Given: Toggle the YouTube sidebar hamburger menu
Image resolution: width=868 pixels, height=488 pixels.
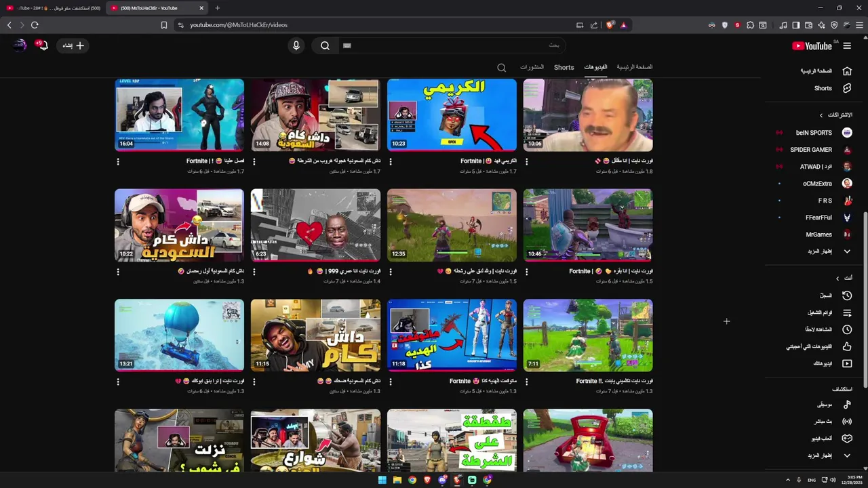Looking at the screenshot, I should click(847, 45).
